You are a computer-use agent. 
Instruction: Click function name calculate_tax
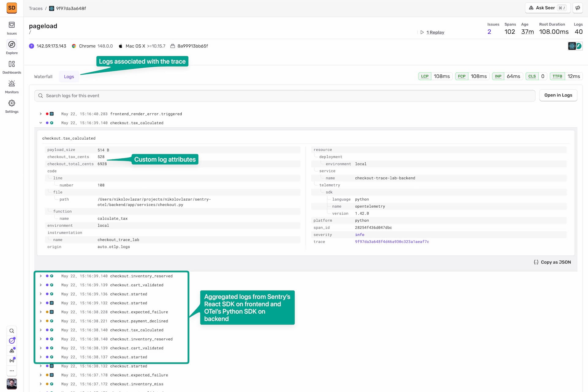tap(112, 218)
